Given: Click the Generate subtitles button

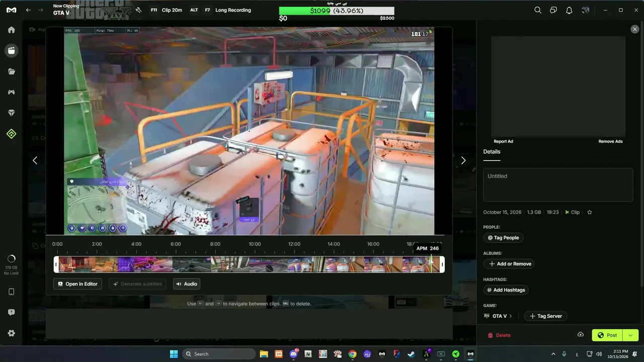Looking at the screenshot, I should (x=137, y=284).
